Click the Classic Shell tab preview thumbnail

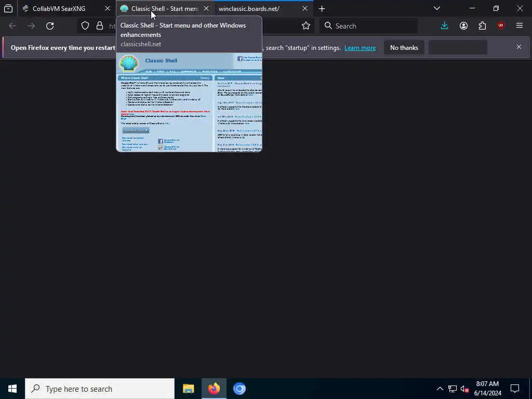189,102
